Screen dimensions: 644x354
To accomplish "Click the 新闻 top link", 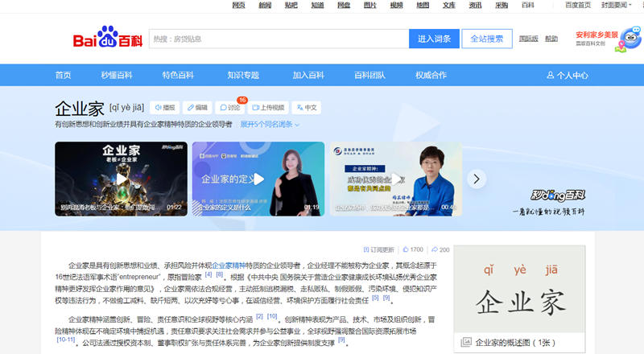I will click(265, 5).
